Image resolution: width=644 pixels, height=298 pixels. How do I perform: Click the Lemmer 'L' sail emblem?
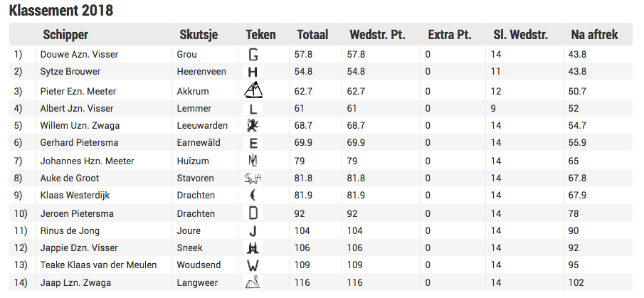pos(253,109)
